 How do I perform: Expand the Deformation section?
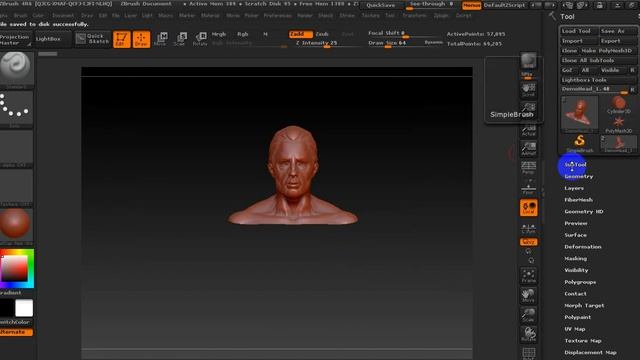(583, 247)
